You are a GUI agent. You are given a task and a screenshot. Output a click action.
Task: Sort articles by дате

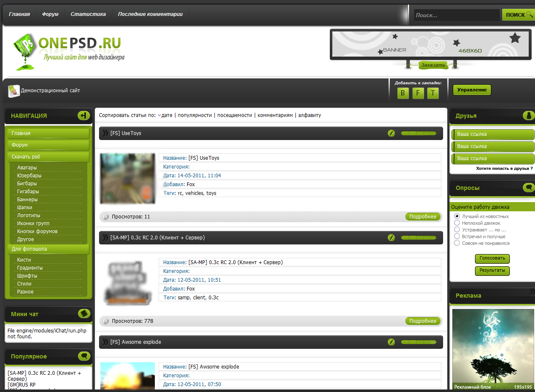pos(167,115)
